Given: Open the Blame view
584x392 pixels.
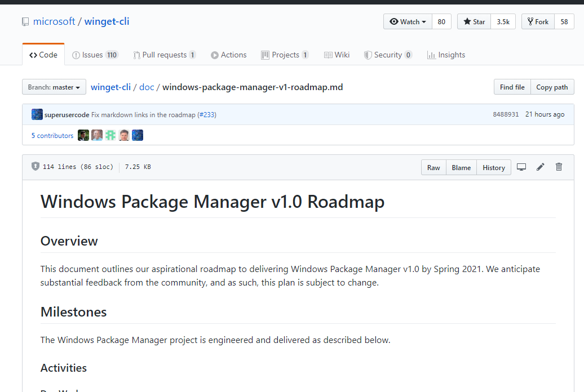Looking at the screenshot, I should [x=461, y=167].
